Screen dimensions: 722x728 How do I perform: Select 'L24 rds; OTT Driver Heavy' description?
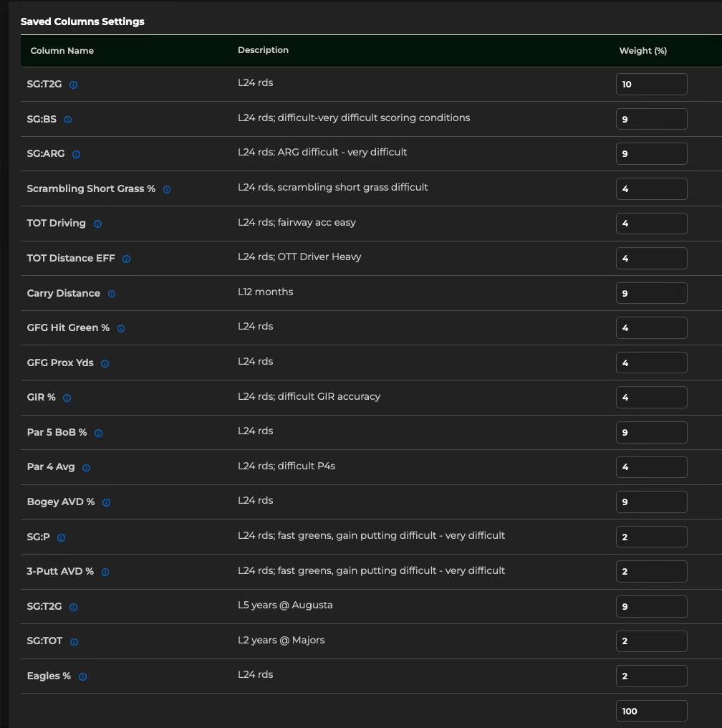pos(299,257)
